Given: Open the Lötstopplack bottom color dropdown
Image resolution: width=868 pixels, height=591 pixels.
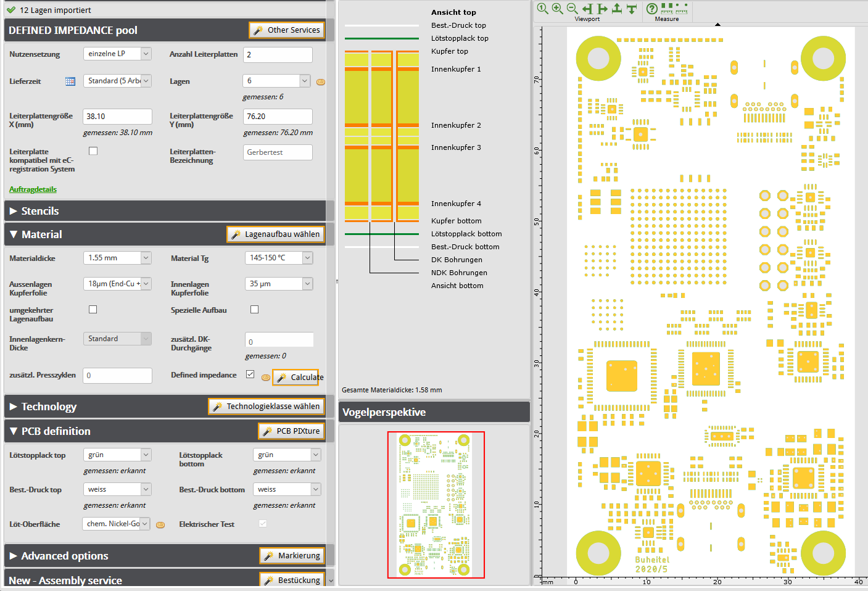Looking at the screenshot, I should click(x=287, y=455).
